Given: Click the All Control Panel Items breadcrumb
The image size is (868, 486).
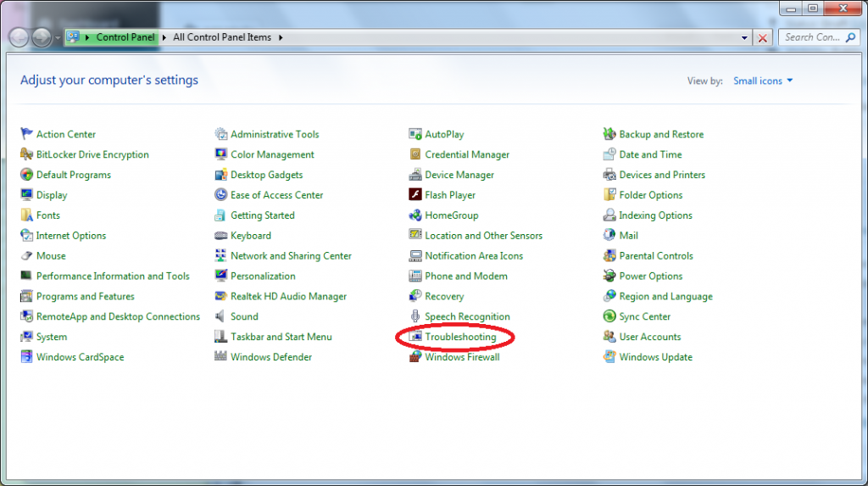Looking at the screenshot, I should (222, 37).
